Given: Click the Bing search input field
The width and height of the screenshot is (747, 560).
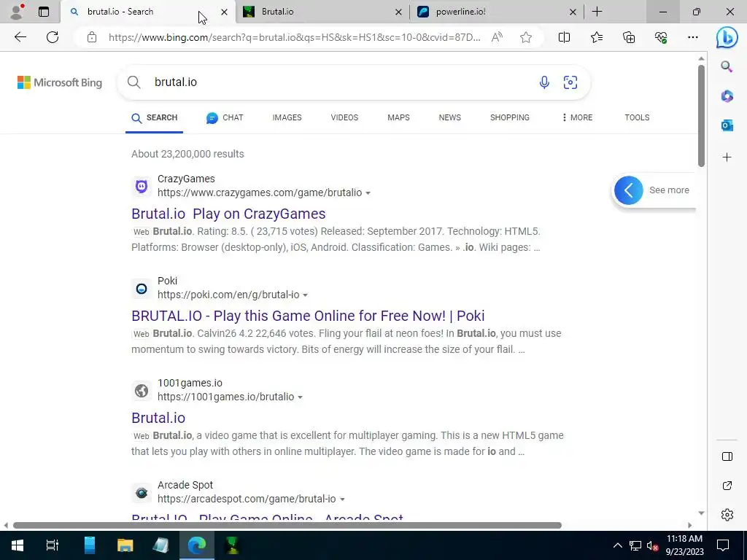Looking at the screenshot, I should click(x=343, y=82).
